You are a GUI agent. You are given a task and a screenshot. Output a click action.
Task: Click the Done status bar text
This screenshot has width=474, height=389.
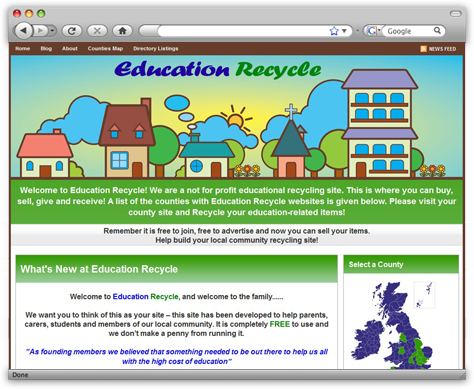[x=20, y=375]
